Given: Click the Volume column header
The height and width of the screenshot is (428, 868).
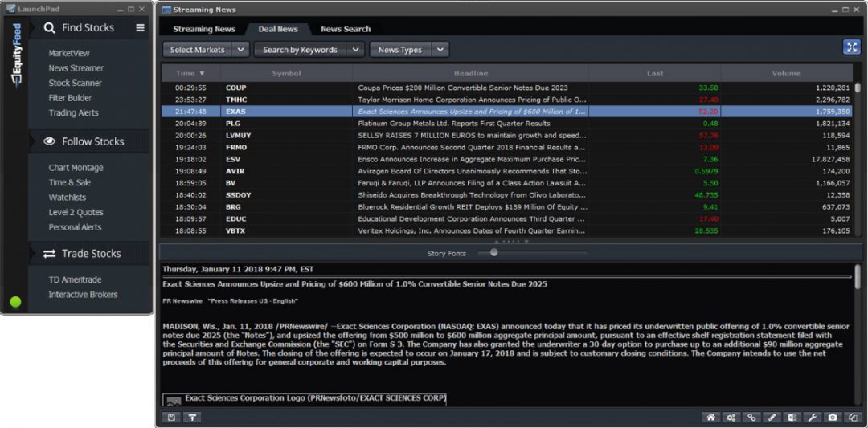Looking at the screenshot, I should [787, 73].
